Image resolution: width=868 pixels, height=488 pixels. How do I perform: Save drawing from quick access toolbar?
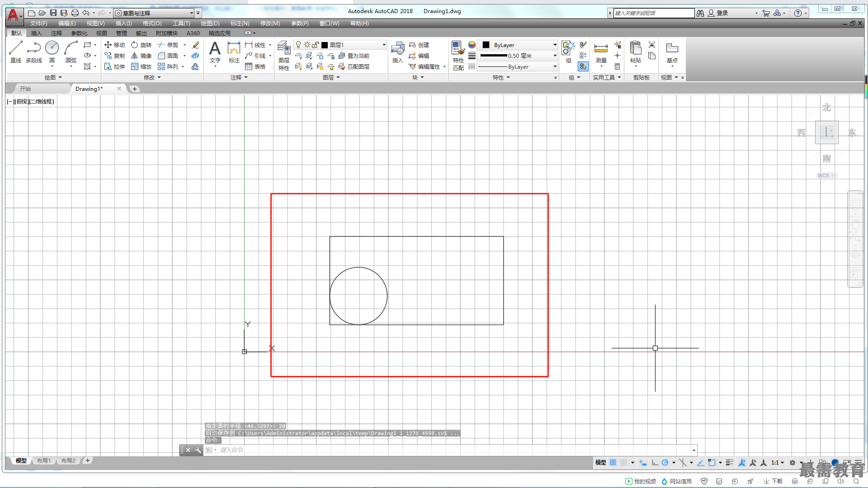(53, 13)
